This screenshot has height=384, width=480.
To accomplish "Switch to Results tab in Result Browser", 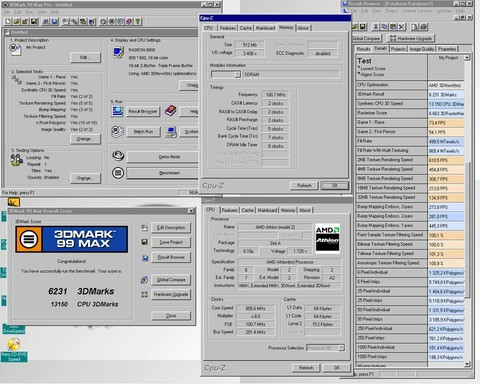I will (x=363, y=49).
